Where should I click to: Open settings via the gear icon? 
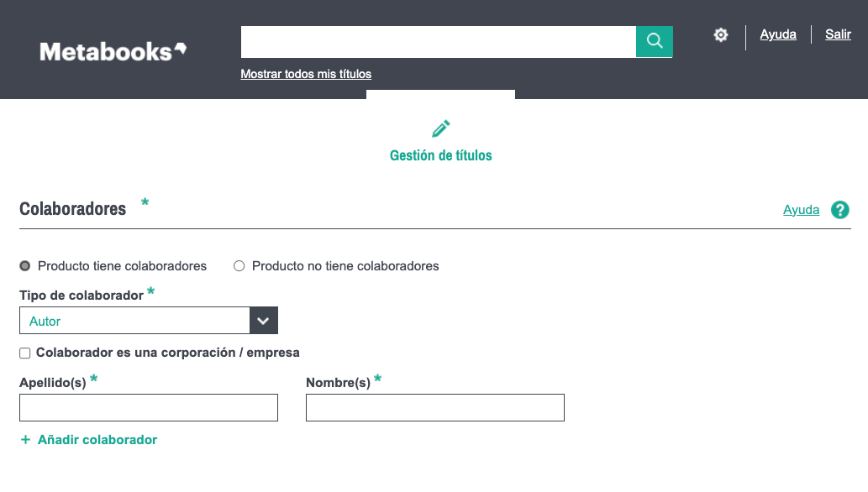(x=721, y=35)
